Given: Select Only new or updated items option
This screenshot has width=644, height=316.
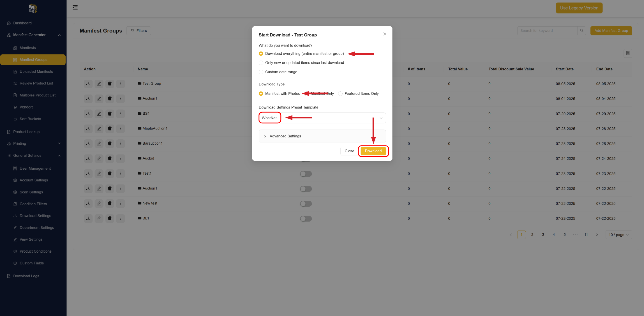Looking at the screenshot, I should tap(261, 63).
